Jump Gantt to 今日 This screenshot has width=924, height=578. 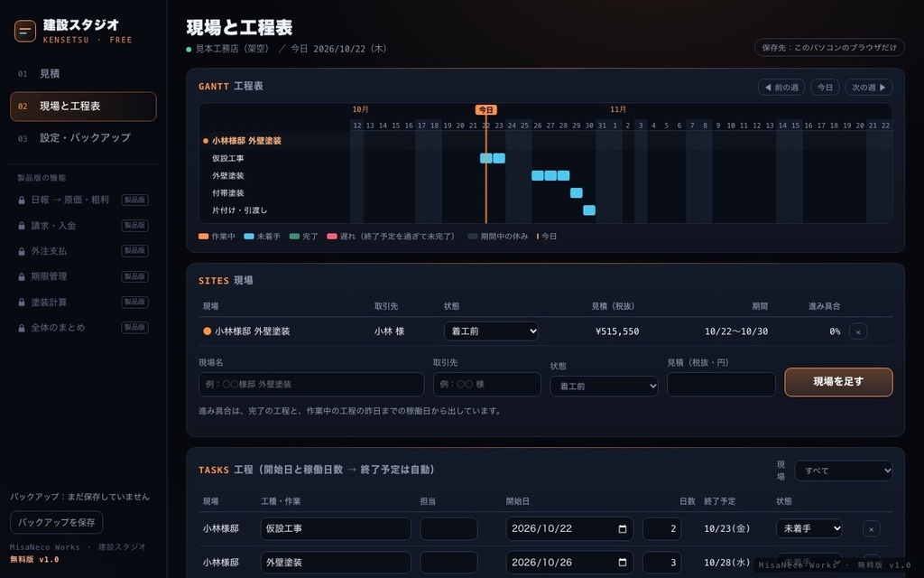[x=825, y=88]
